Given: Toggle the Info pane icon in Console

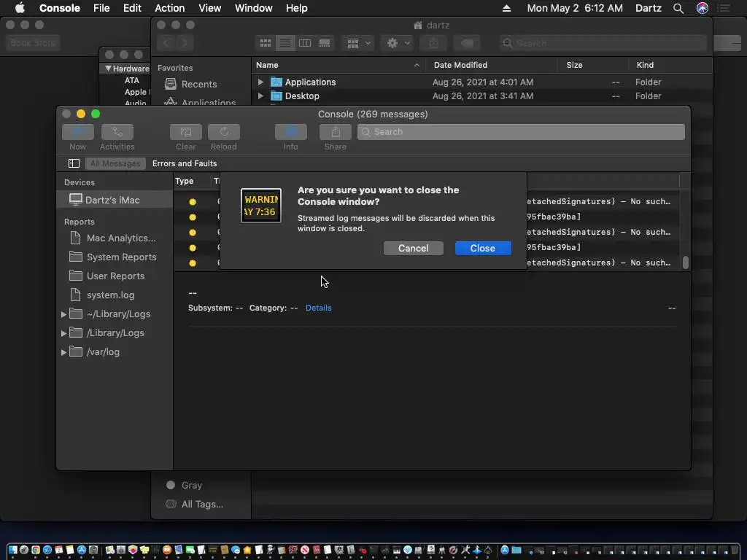Looking at the screenshot, I should tap(290, 132).
